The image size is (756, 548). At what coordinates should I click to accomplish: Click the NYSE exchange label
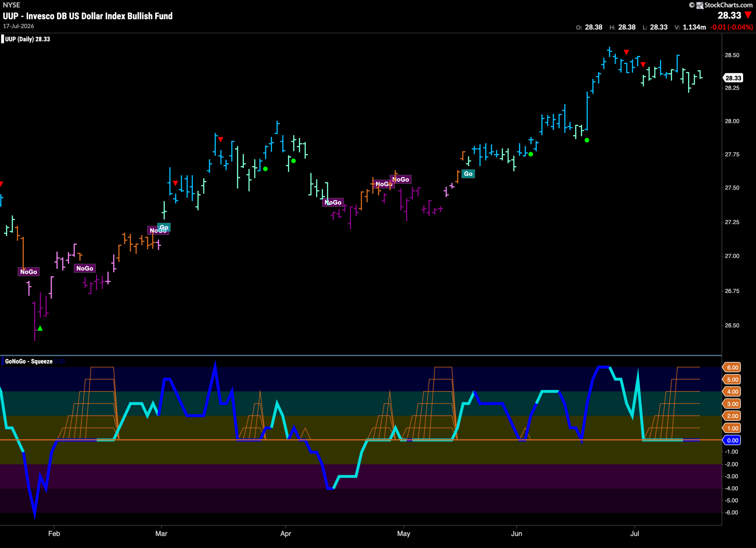(11, 5)
